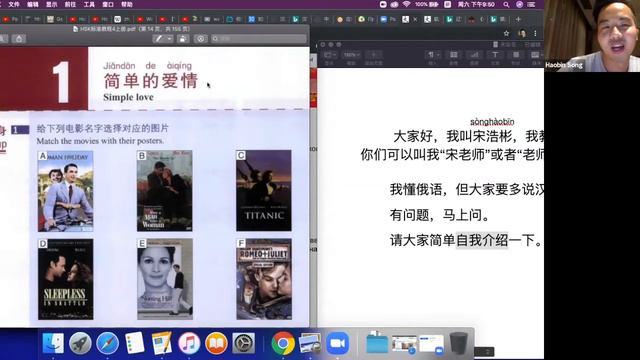The width and height of the screenshot is (640, 360).
Task: Click the lesson title 简单的爱情
Action: click(151, 81)
